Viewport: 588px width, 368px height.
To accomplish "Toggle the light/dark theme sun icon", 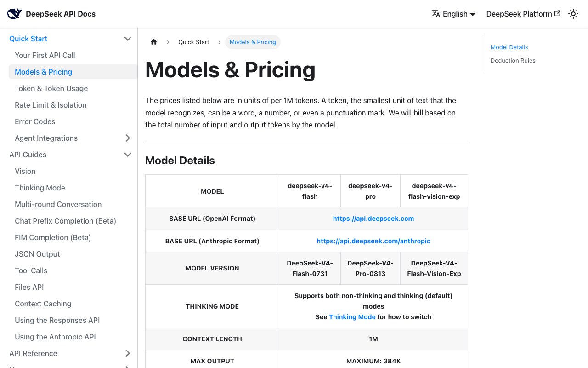I will [x=573, y=14].
